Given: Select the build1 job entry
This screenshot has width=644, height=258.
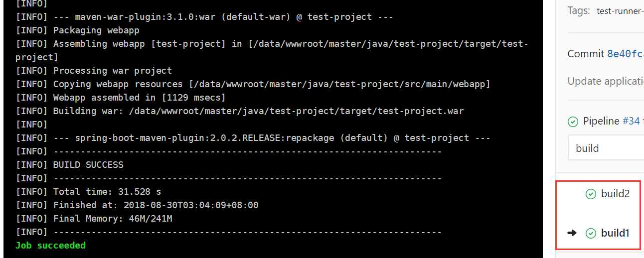Looking at the screenshot, I should coord(615,233).
